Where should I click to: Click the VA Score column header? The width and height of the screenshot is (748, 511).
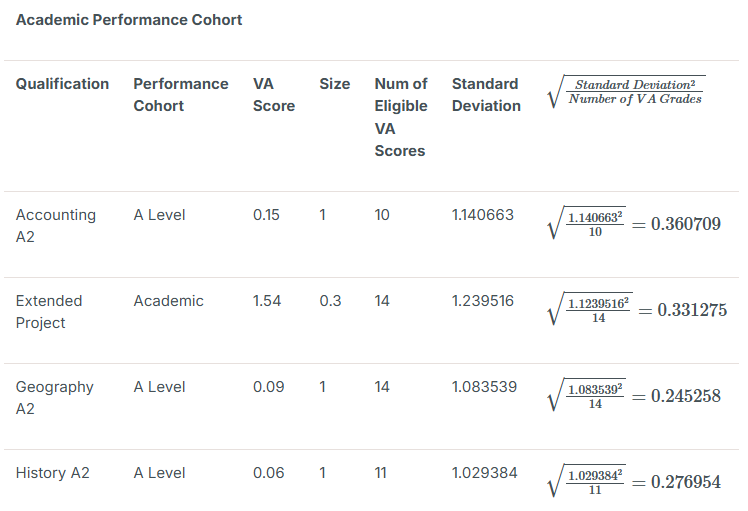pyautogui.click(x=273, y=95)
